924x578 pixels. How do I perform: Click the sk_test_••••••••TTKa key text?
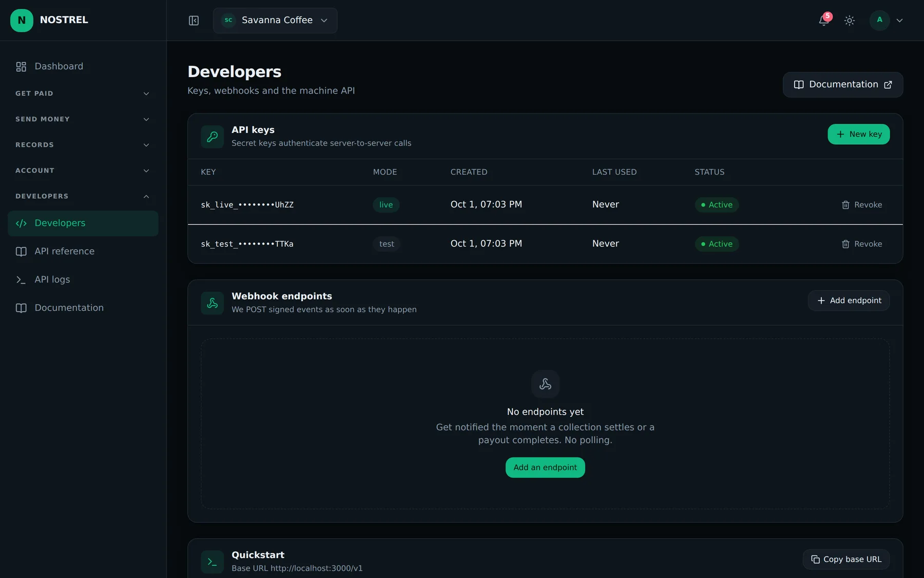pyautogui.click(x=247, y=244)
